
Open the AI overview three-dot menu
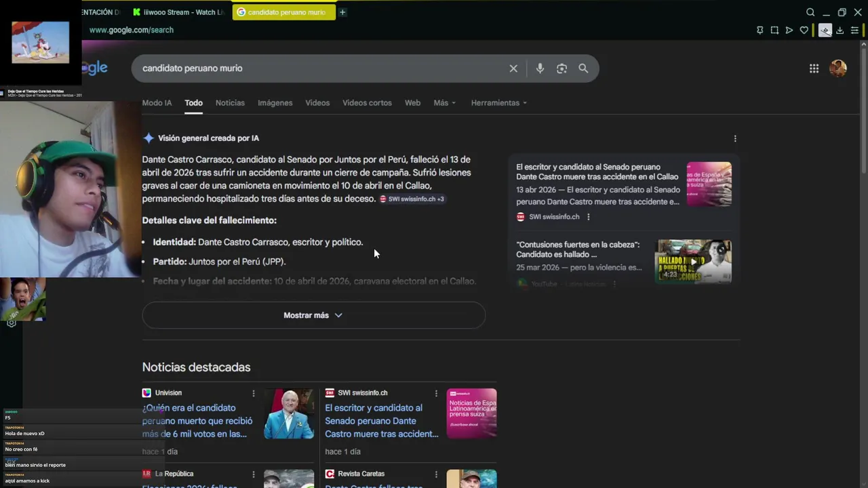pos(735,138)
